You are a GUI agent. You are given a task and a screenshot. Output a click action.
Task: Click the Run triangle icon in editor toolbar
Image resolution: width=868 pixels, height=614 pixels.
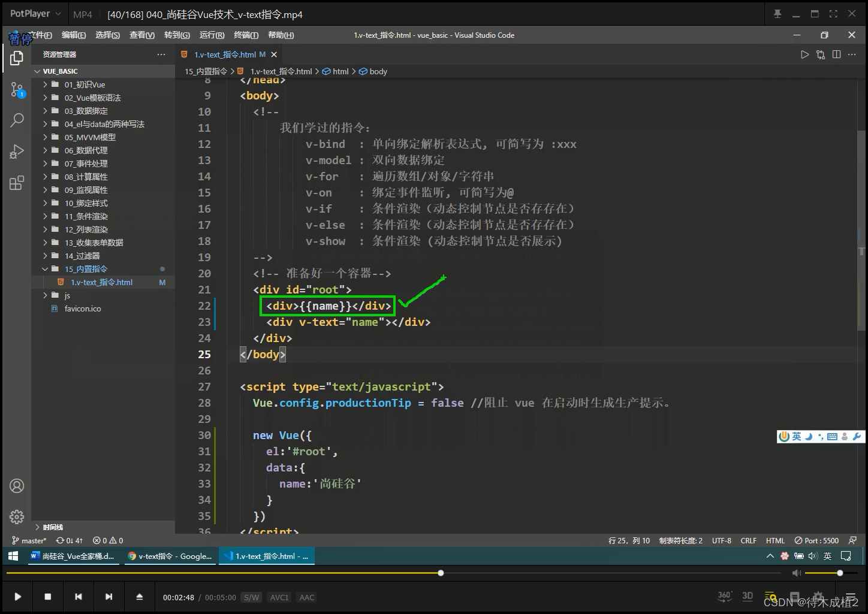tap(804, 55)
